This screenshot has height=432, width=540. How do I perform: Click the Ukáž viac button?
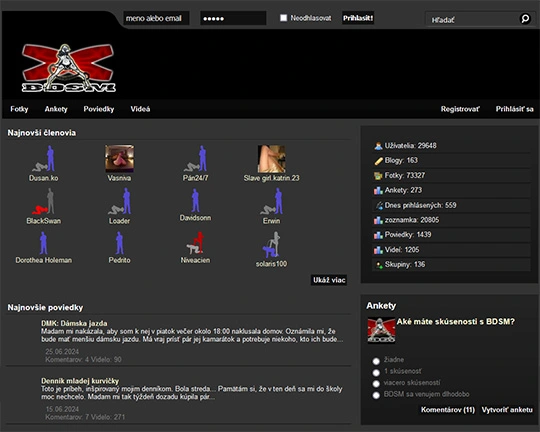329,280
